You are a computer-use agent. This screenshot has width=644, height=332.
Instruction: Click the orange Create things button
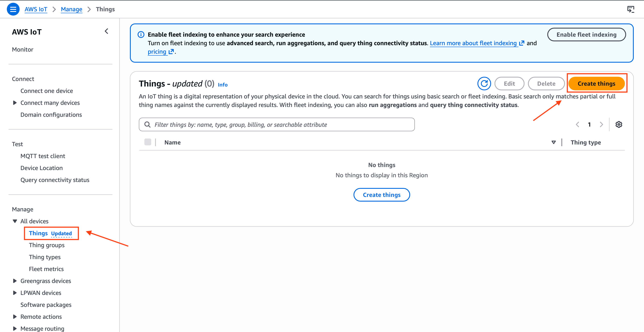[x=597, y=83]
